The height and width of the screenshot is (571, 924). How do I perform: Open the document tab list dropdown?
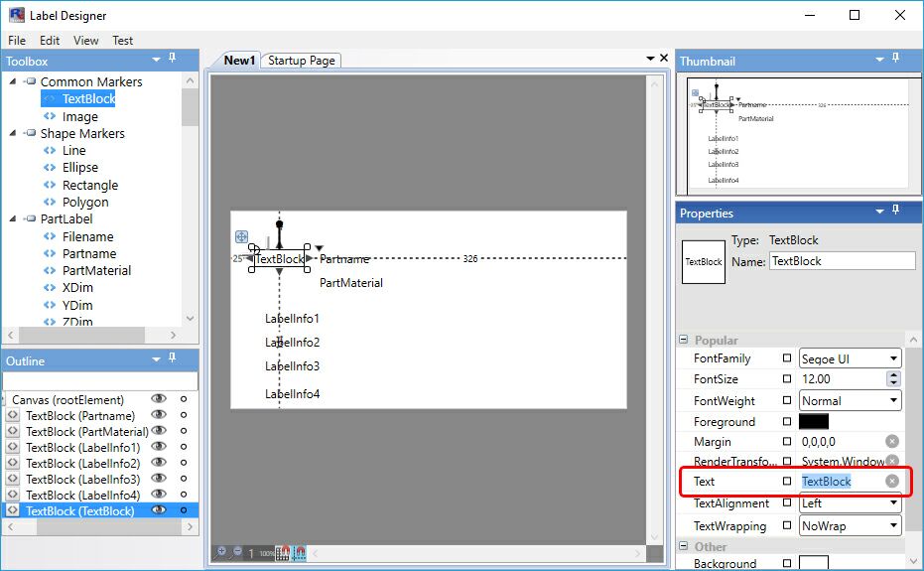point(651,59)
